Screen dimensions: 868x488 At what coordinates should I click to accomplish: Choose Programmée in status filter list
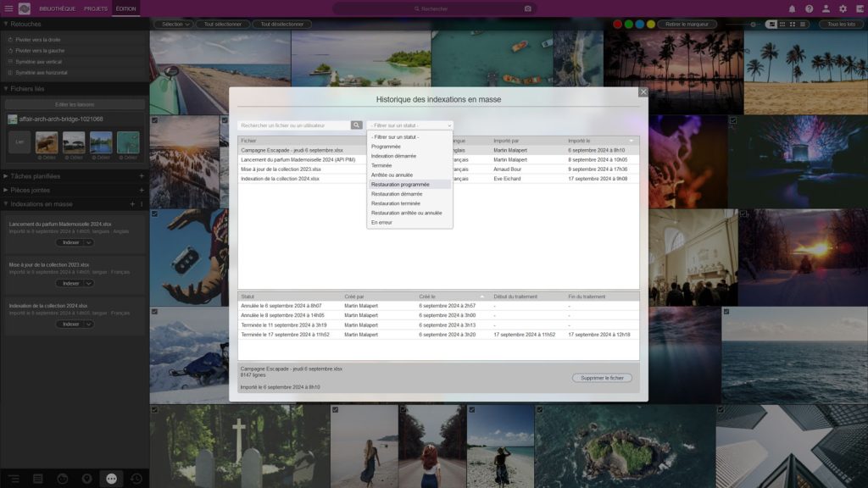[409, 147]
